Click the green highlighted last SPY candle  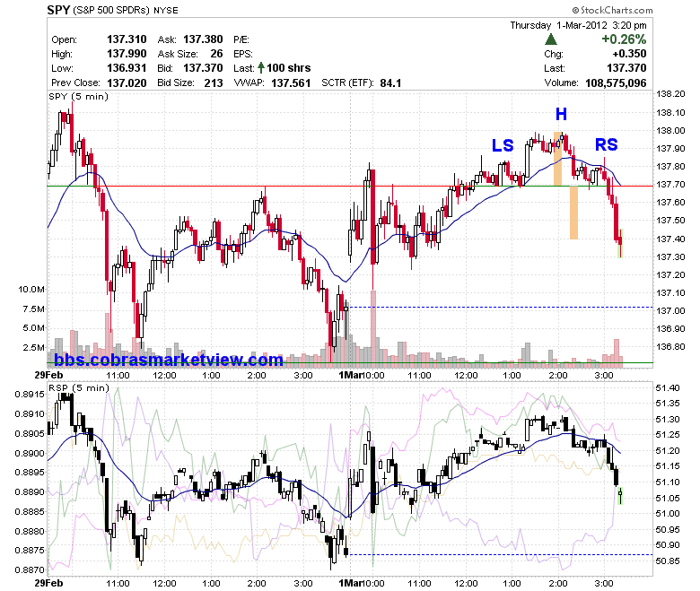pyautogui.click(x=620, y=244)
